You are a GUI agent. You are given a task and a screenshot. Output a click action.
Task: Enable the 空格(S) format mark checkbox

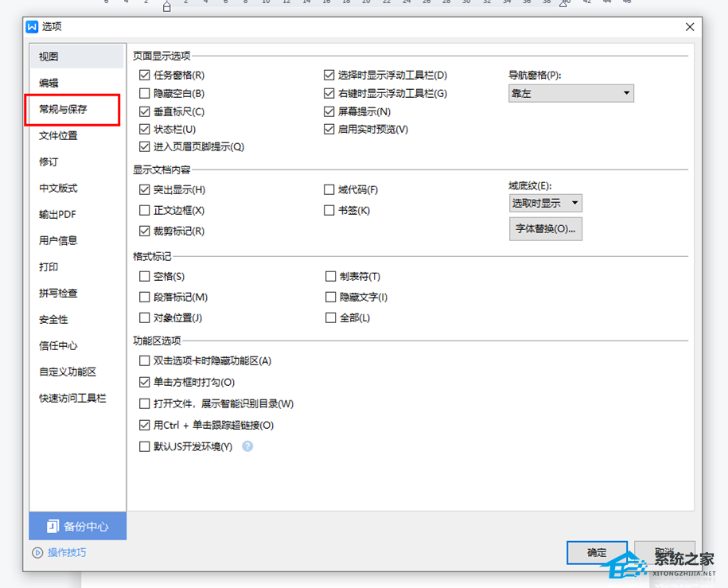click(144, 276)
